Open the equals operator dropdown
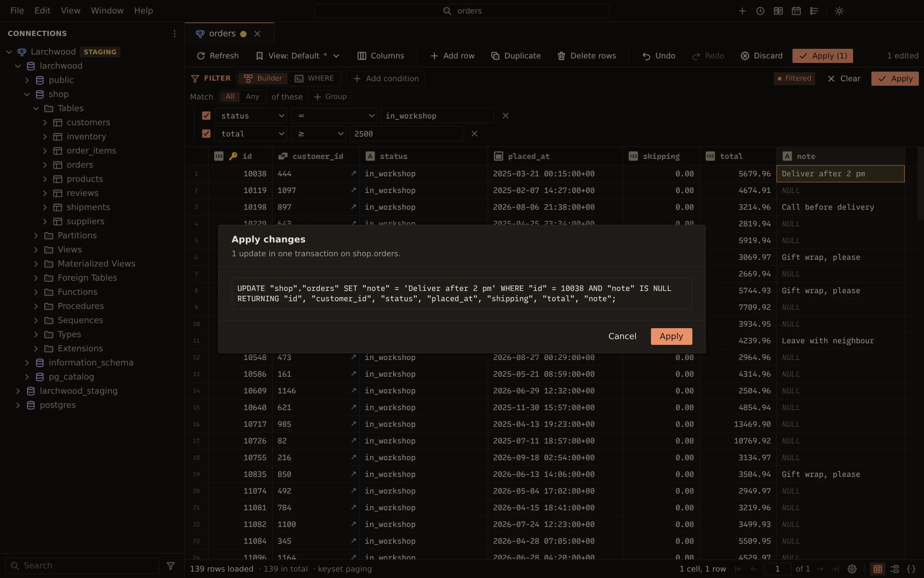 tap(334, 116)
